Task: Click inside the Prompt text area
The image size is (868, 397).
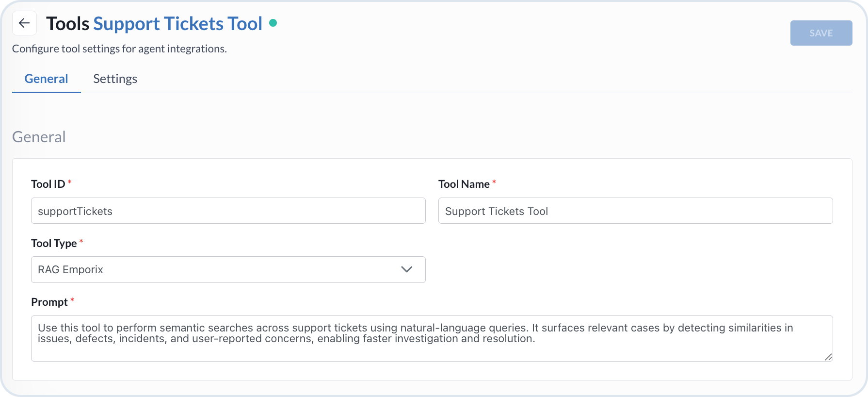Action: coord(432,338)
